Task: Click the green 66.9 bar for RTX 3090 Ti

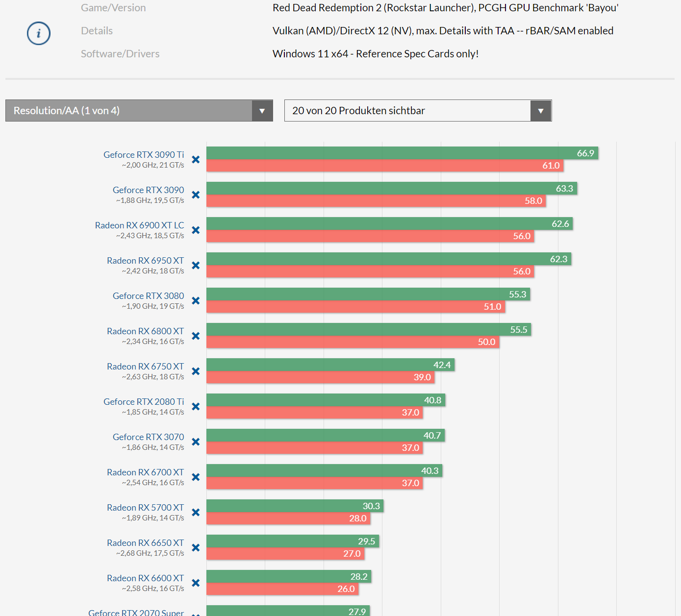Action: click(x=402, y=153)
